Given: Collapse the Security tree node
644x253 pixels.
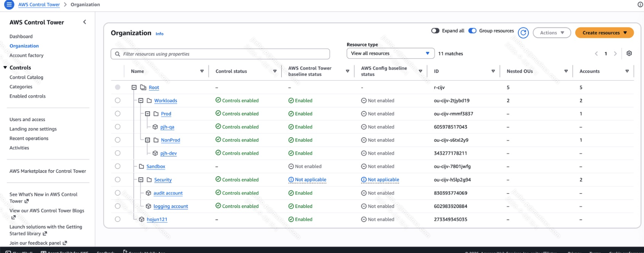Looking at the screenshot, I should [141, 180].
